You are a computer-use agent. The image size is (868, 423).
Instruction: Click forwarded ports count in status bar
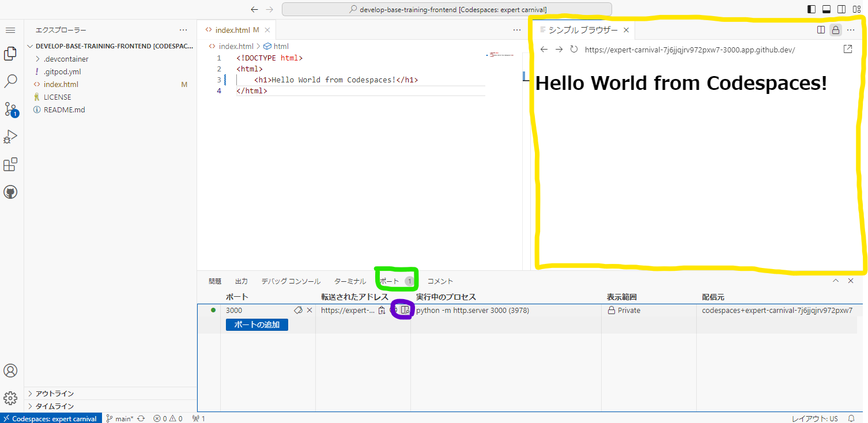[198, 418]
